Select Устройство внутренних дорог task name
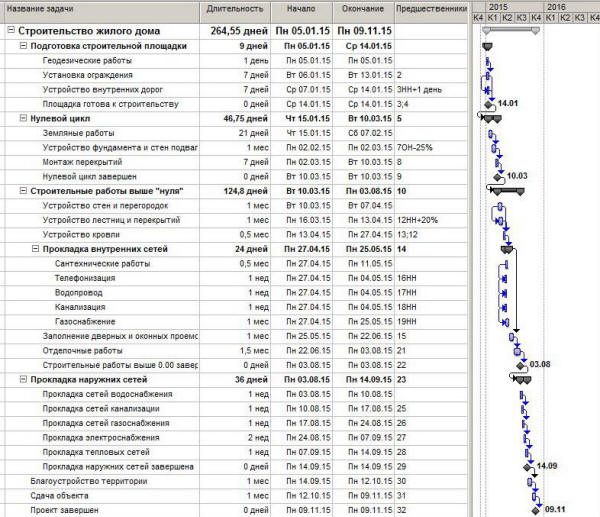This screenshot has width=600, height=517. (103, 90)
